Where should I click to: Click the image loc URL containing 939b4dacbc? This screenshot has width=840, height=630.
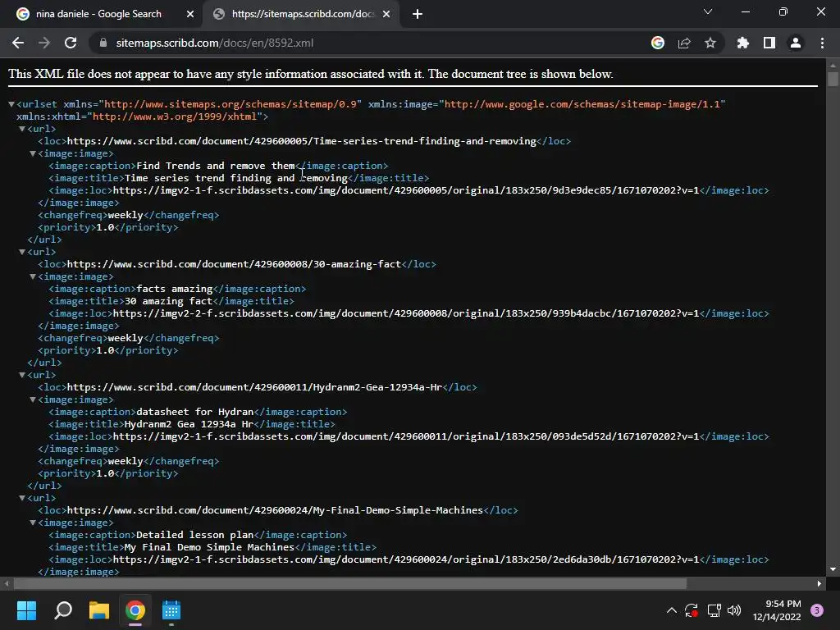406,313
